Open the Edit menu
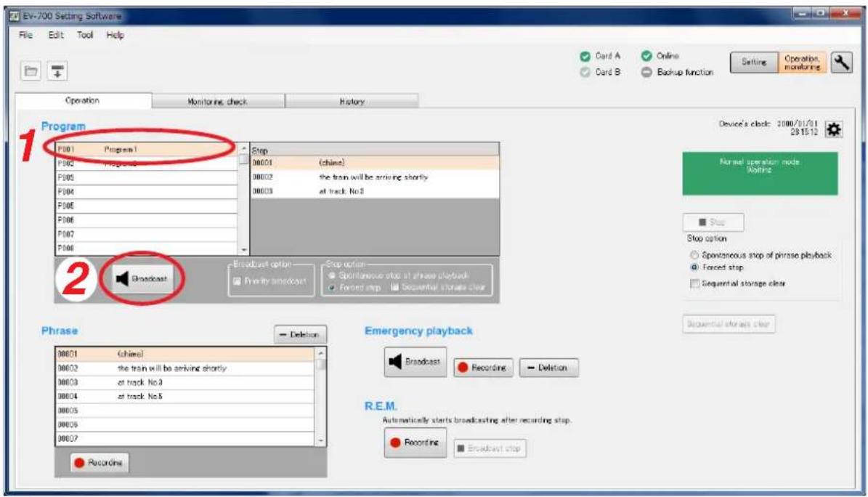The width and height of the screenshot is (868, 497). tap(56, 35)
